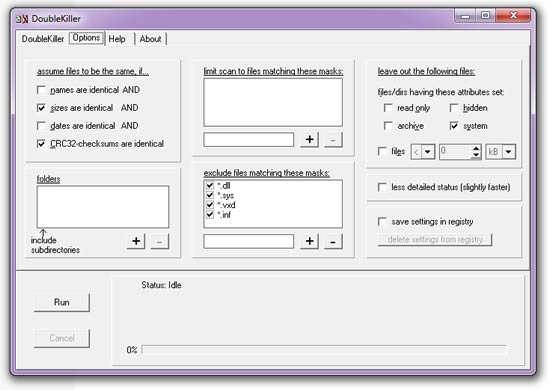Uncheck the *.vxd exclude mask

210,205
